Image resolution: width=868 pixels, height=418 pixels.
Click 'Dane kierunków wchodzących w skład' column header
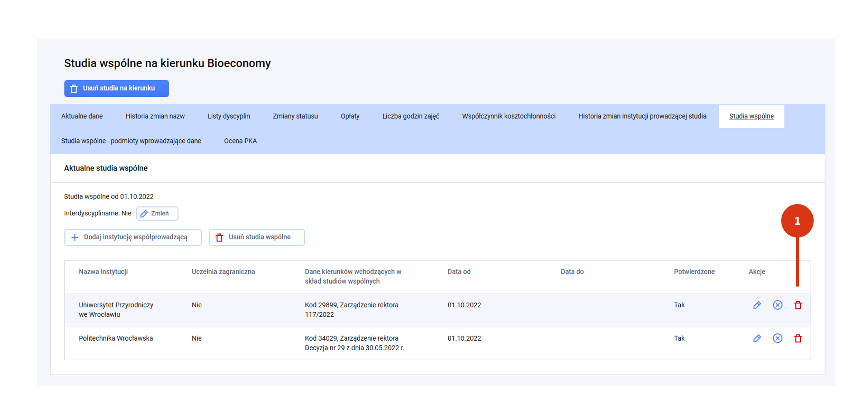[353, 276]
